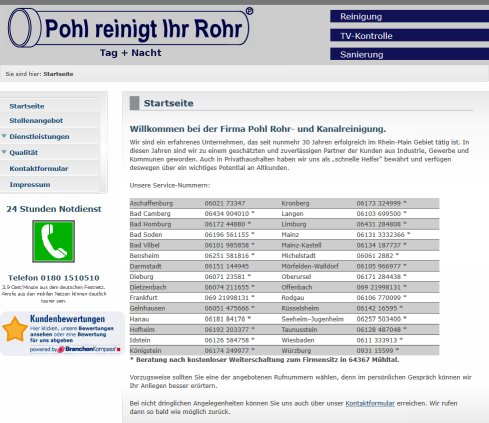Click the Bad Homburg row label
This screenshot has width=489, height=423.
[150, 224]
